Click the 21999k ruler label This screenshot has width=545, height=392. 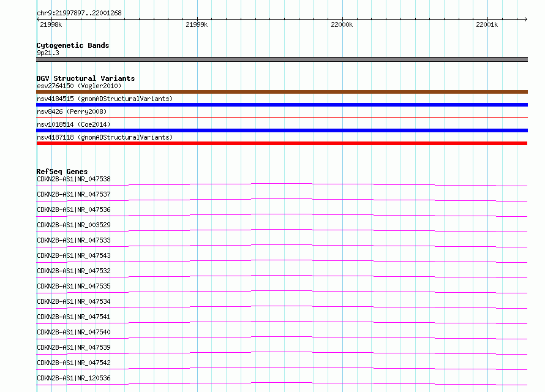click(197, 24)
